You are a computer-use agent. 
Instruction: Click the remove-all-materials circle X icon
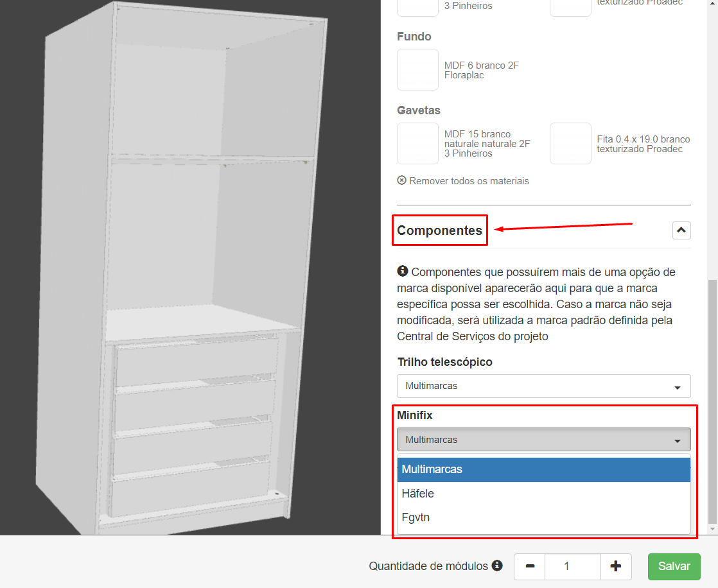[401, 180]
